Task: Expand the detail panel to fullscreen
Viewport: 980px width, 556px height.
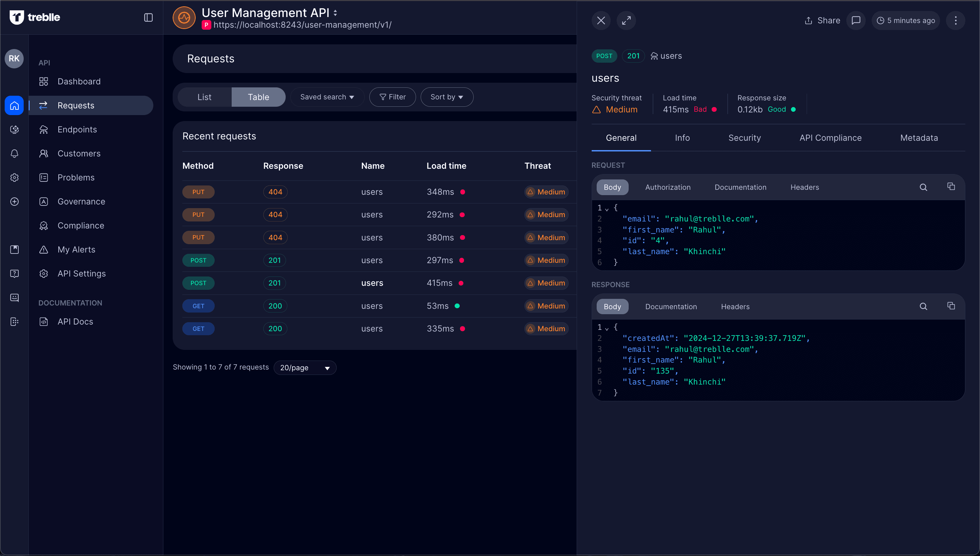Action: point(626,21)
